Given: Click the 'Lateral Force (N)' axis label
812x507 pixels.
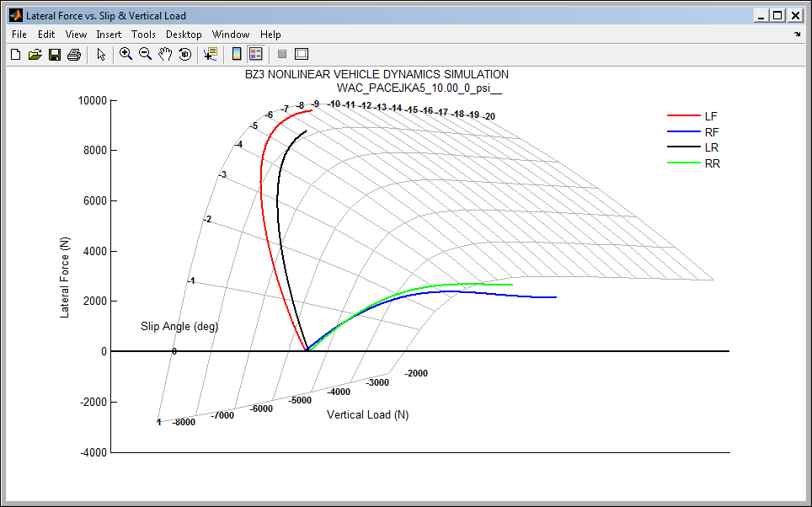Looking at the screenshot, I should click(64, 278).
